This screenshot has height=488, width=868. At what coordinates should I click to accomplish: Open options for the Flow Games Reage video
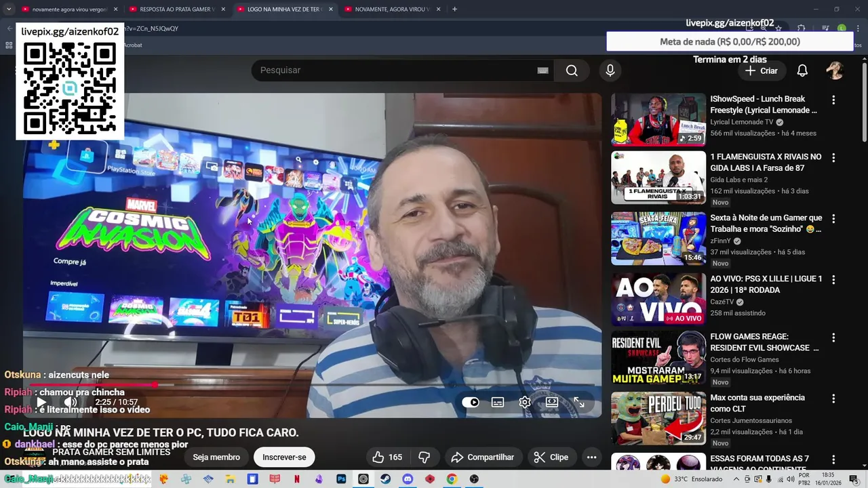pos(833,337)
